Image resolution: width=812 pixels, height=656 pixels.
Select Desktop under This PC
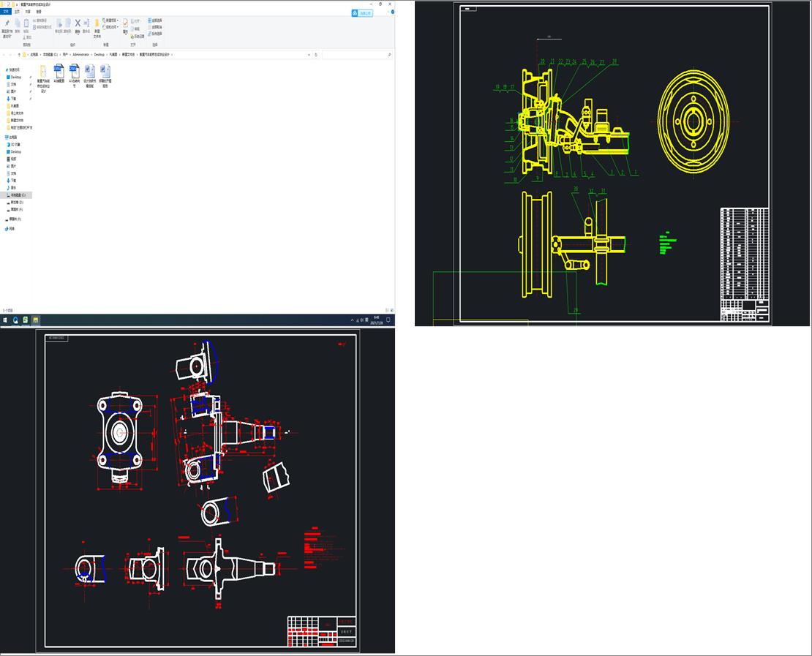tap(14, 151)
